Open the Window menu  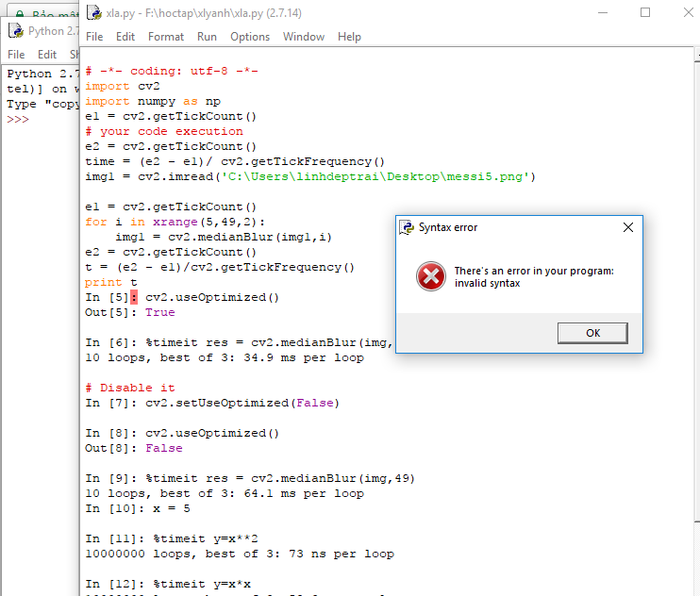(304, 37)
